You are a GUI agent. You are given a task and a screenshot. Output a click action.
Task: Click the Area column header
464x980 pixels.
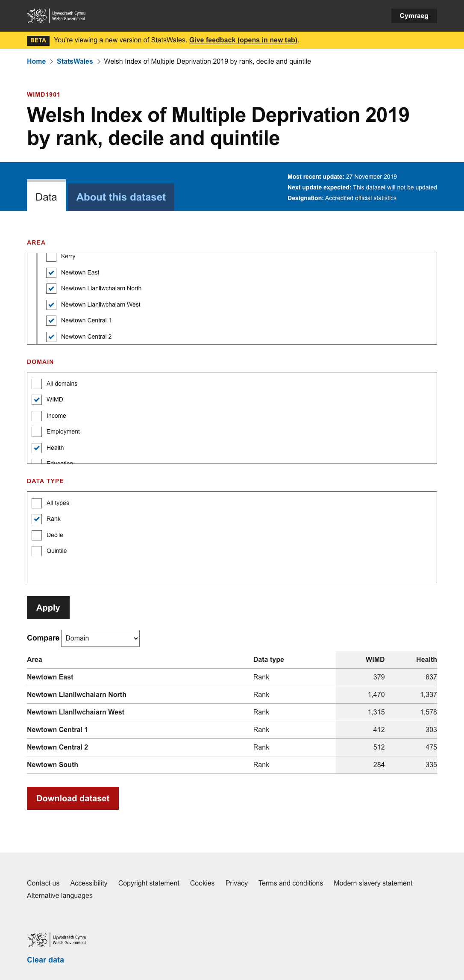point(35,659)
